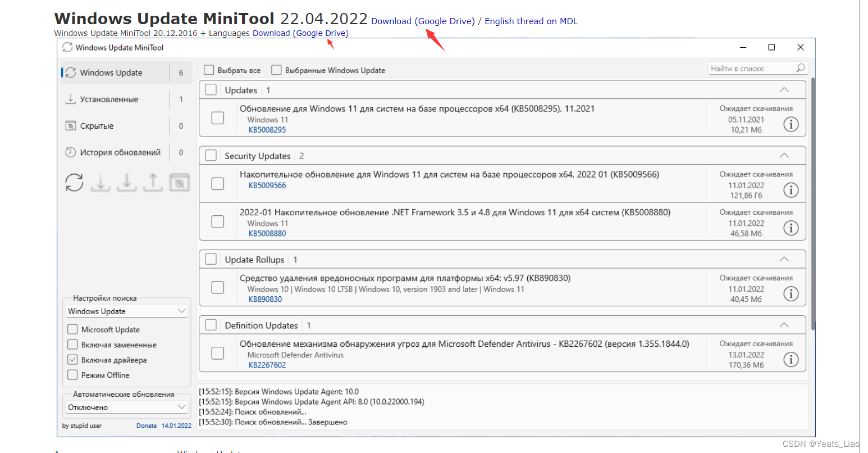The height and width of the screenshot is (453, 868).
Task: Check the Definition Updates group checkbox
Action: 211,325
